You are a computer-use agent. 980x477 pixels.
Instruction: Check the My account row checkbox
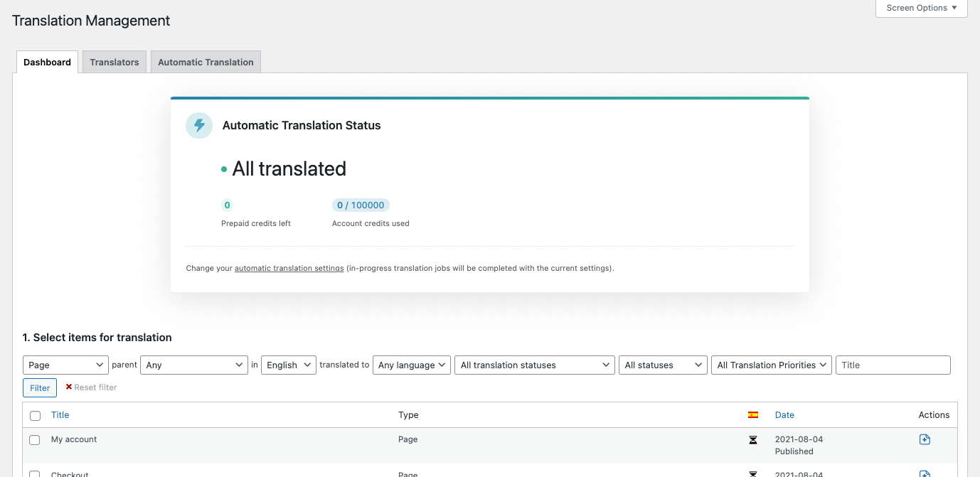point(35,440)
